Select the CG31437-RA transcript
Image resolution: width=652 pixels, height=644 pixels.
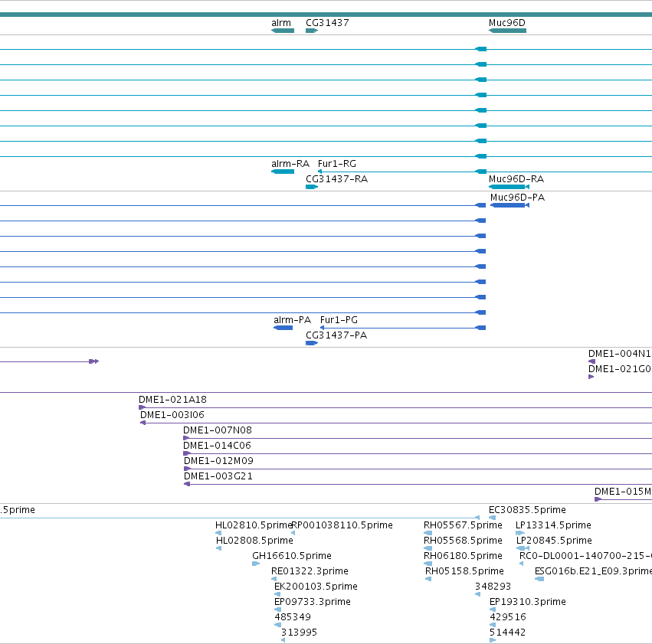point(312,187)
